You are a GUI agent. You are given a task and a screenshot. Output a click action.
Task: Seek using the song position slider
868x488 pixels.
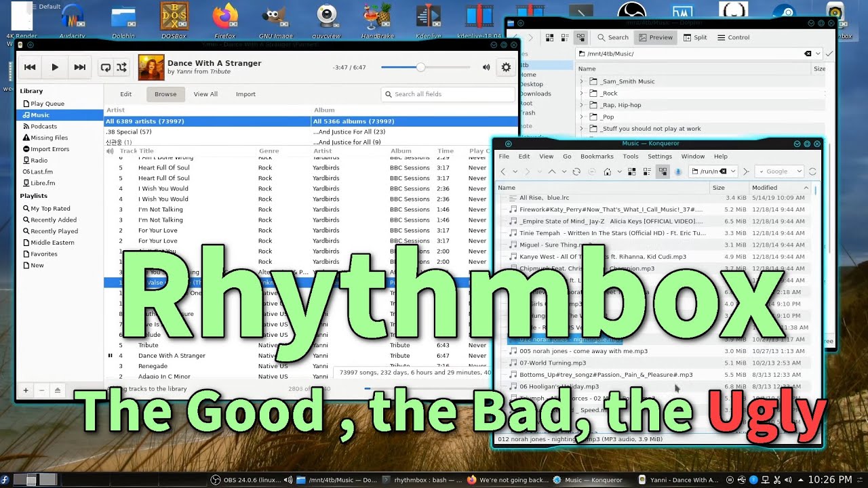coord(425,67)
